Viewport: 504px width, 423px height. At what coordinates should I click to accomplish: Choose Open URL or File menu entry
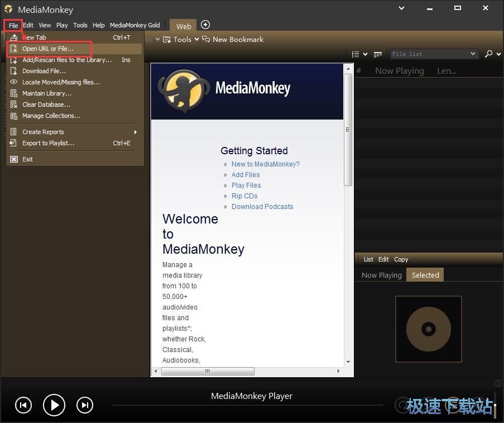pos(48,49)
